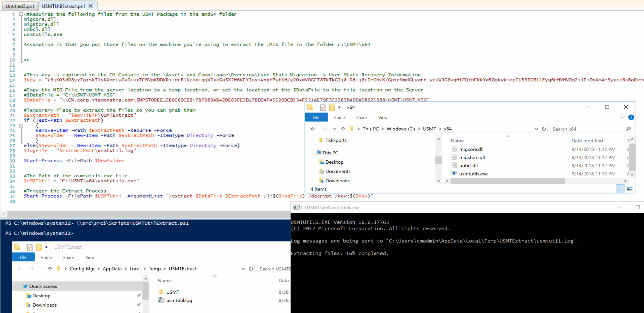The width and height of the screenshot is (644, 313).
Task: Unpin Downloads from Quick access
Action: pyautogui.click(x=139, y=305)
